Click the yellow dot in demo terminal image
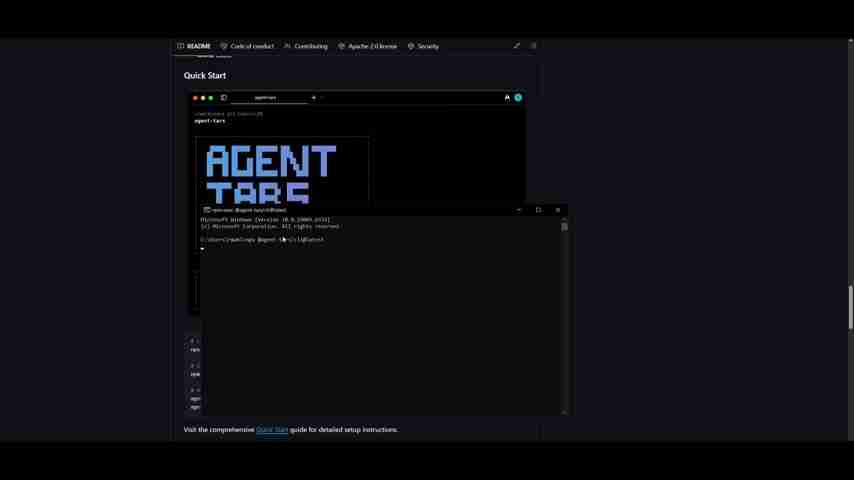854x480 pixels. pos(203,98)
